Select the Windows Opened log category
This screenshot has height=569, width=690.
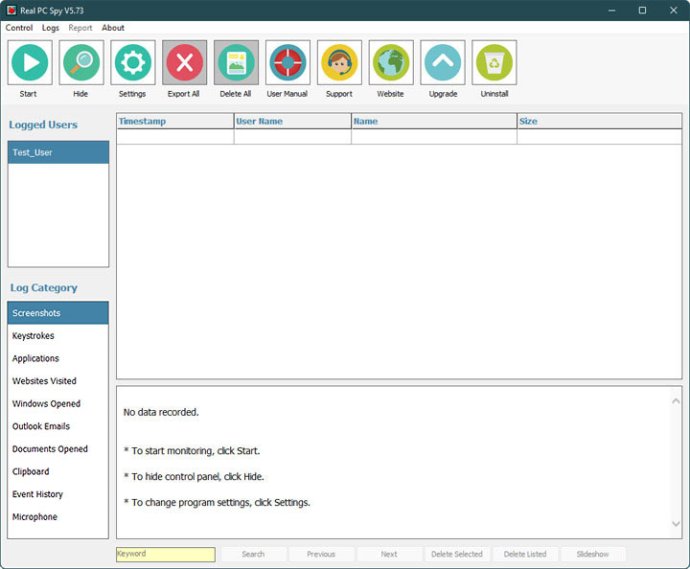point(58,404)
